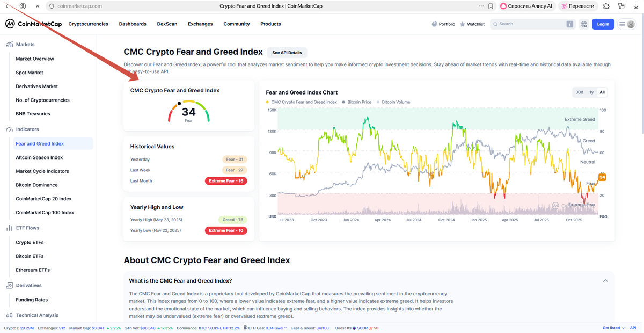
Task: Bookmark this page with the bookmark icon
Action: (x=491, y=6)
